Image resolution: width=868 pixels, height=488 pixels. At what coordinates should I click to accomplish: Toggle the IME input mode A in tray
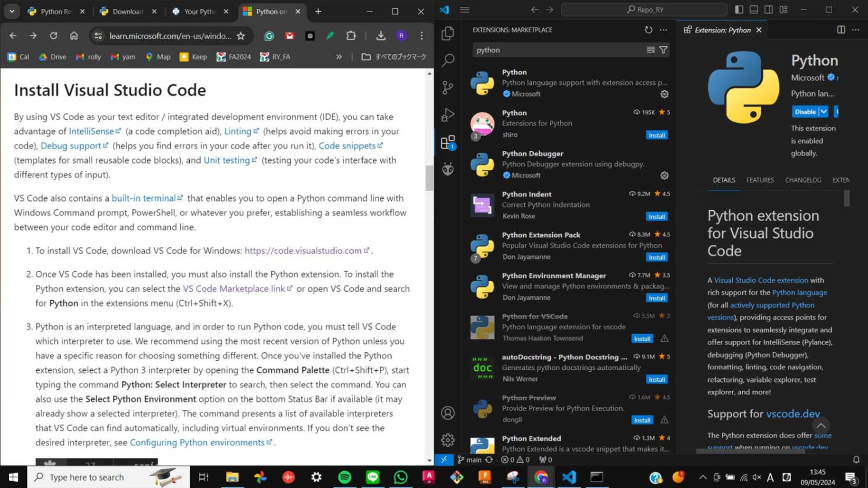pyautogui.click(x=770, y=477)
